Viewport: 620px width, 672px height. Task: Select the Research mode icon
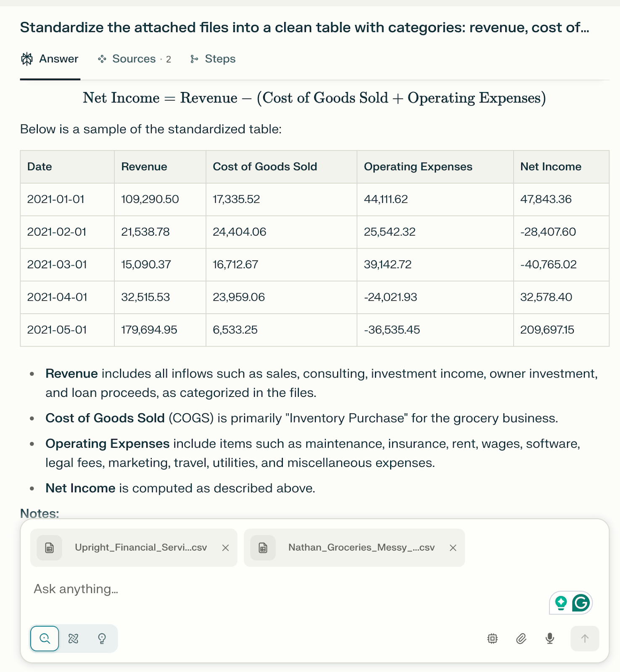coord(73,638)
